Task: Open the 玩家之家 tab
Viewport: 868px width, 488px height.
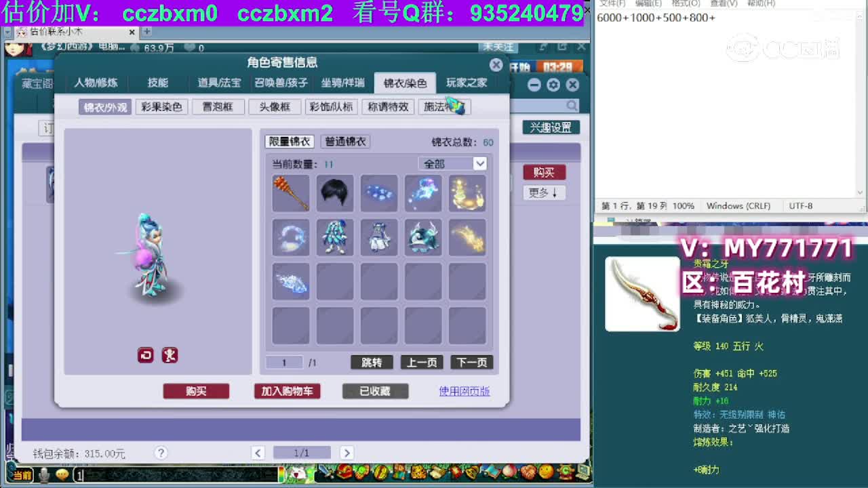Action: click(467, 83)
